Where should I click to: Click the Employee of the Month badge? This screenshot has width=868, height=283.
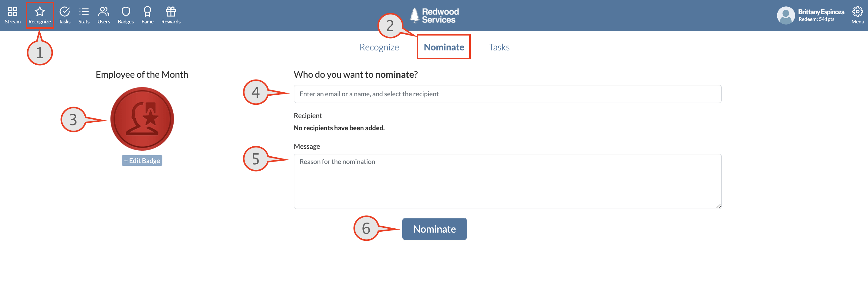coord(142,119)
